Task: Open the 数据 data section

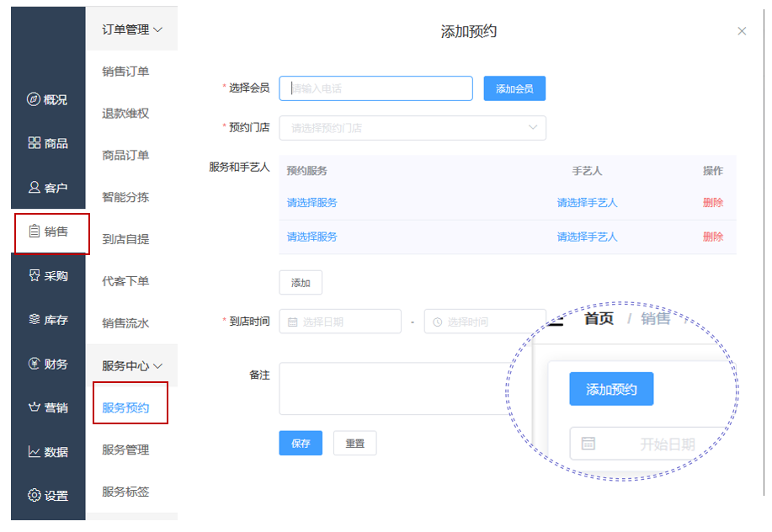Action: pyautogui.click(x=48, y=452)
